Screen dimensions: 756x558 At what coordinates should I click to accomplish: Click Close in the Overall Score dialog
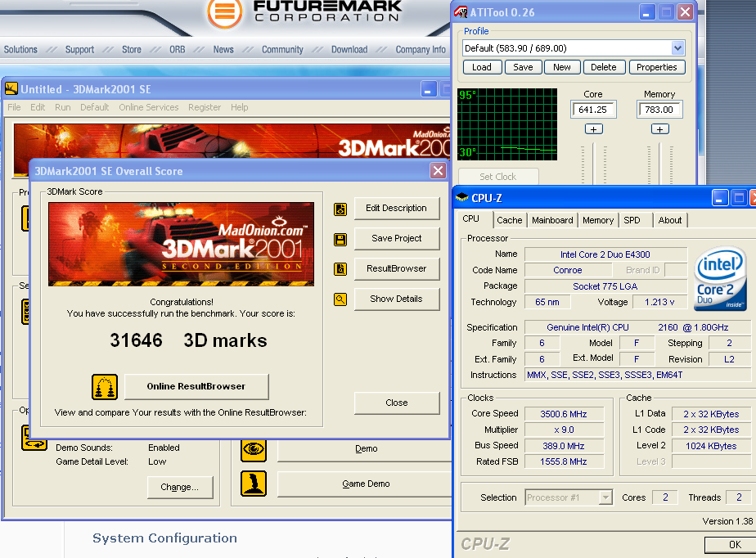[396, 403]
